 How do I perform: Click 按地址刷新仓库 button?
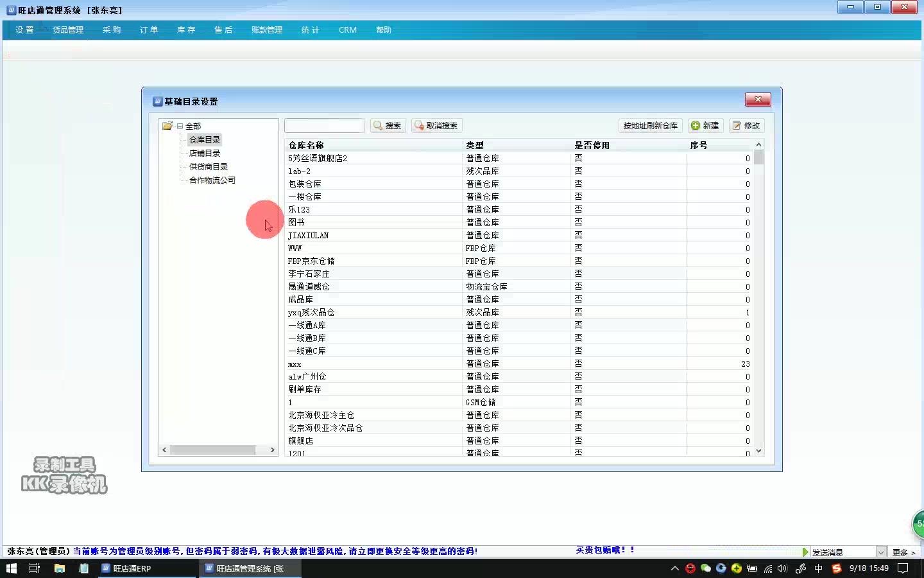coord(650,126)
